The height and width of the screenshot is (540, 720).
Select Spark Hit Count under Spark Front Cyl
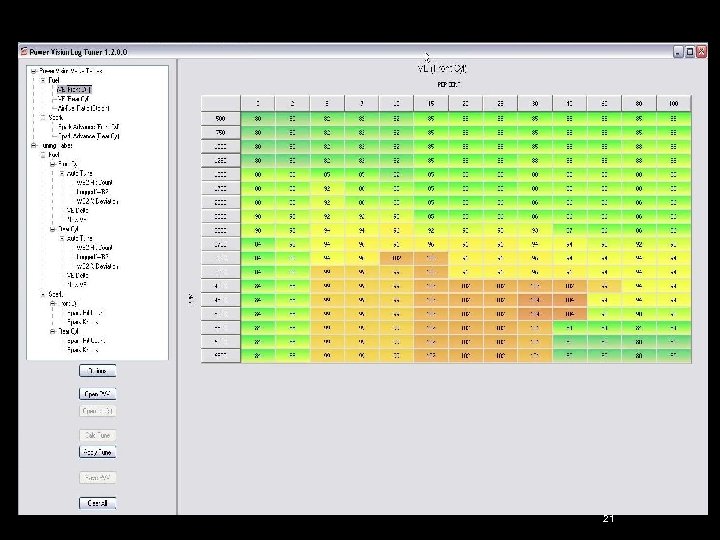pos(85,313)
